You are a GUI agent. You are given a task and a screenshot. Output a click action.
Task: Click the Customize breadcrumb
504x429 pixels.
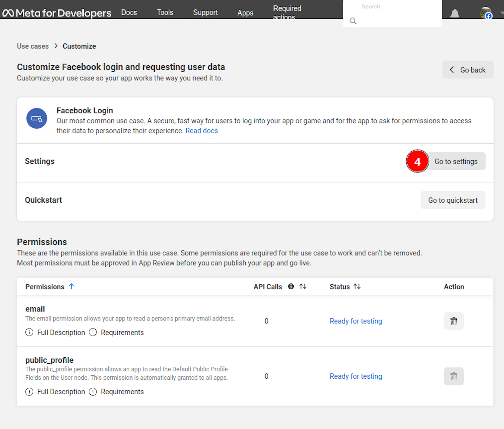pyautogui.click(x=79, y=46)
